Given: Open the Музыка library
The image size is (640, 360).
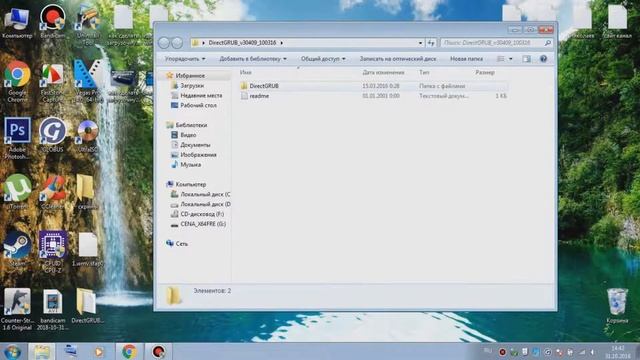Looking at the screenshot, I should pyautogui.click(x=190, y=164).
